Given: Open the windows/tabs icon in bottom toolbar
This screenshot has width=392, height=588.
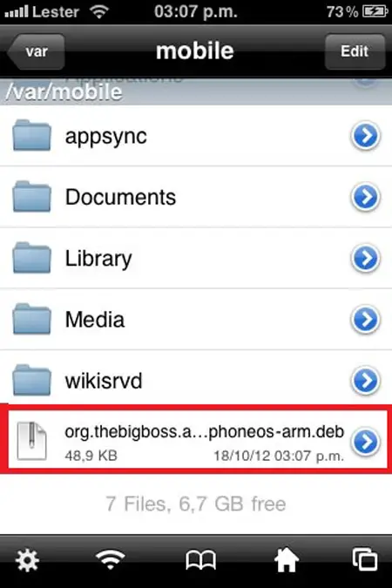Looking at the screenshot, I should pyautogui.click(x=365, y=559).
